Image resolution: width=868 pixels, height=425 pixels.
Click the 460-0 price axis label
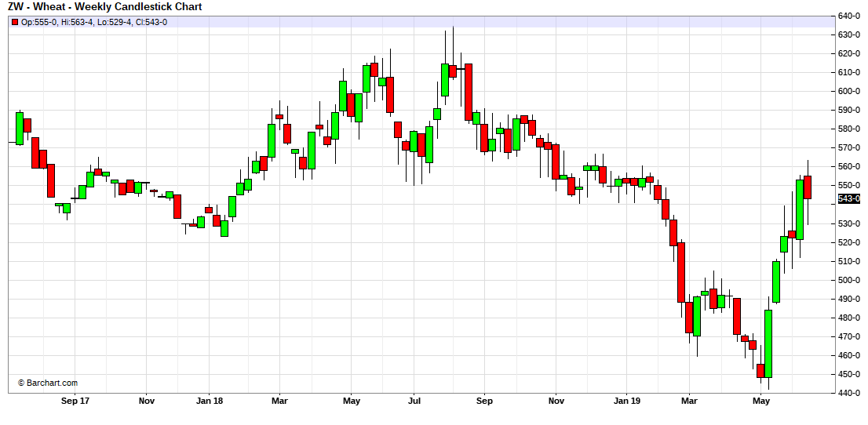click(x=849, y=355)
